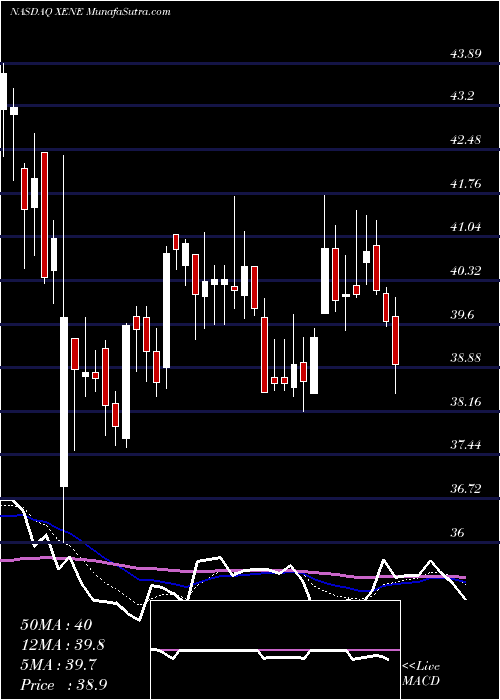Image resolution: width=500 pixels, height=700 pixels.
Task: Click the 37.44 price label
Action: point(466,445)
